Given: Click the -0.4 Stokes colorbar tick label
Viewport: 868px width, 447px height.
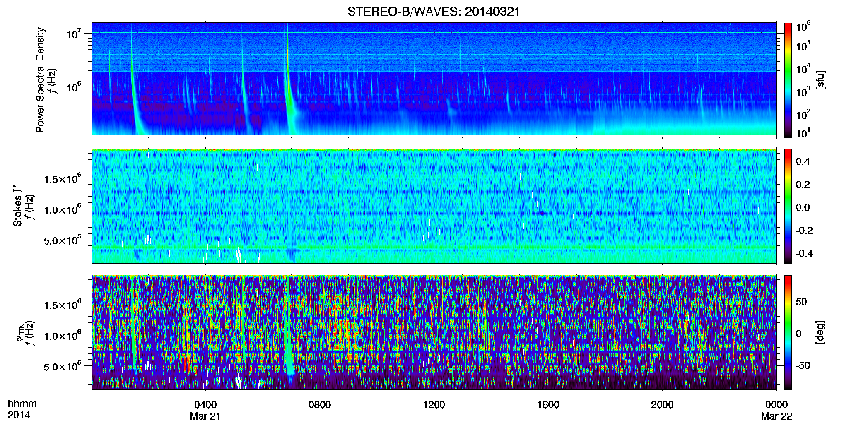Looking at the screenshot, I should click(805, 253).
